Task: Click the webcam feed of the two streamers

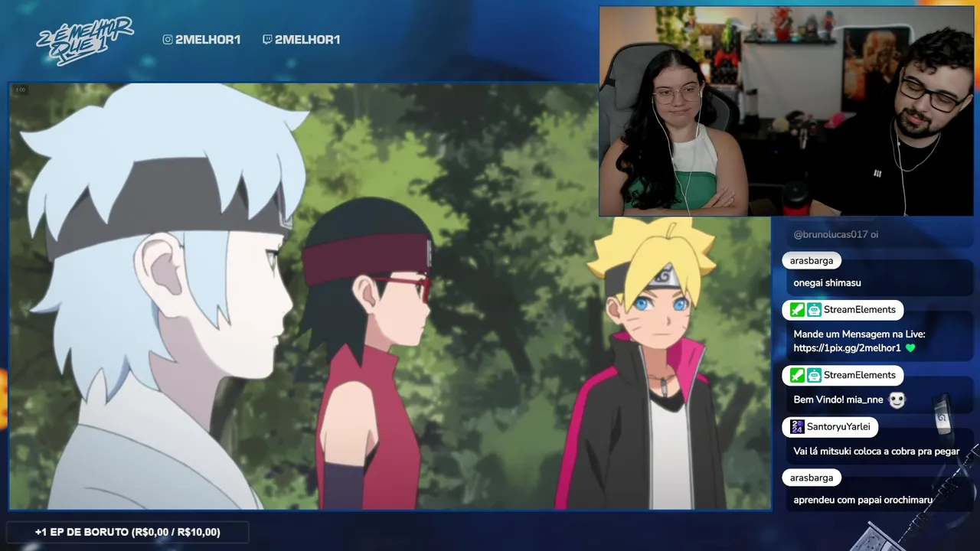Action: [x=786, y=112]
